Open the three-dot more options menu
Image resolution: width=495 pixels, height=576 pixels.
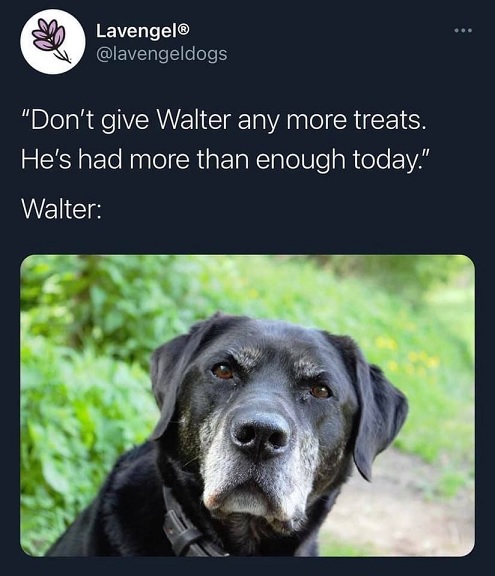pos(463,30)
